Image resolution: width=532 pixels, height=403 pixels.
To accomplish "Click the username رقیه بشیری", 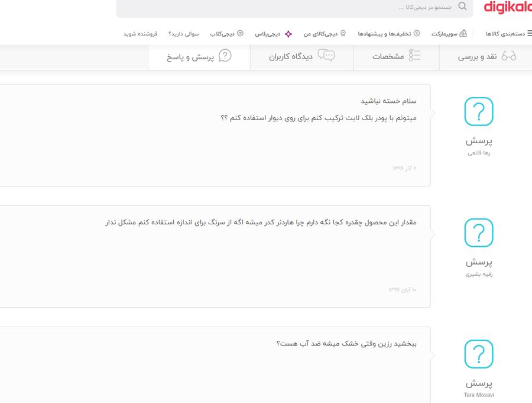I will 479,274.
